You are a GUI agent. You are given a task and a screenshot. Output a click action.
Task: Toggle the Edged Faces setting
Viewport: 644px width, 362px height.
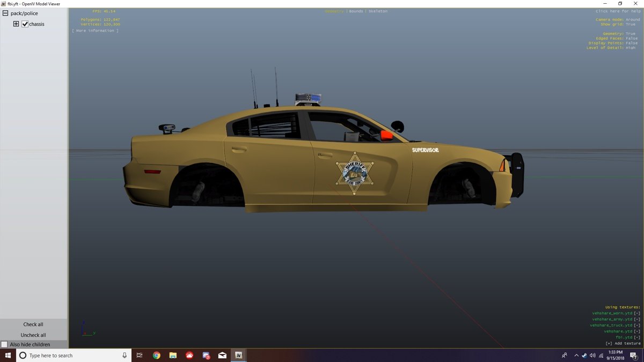coord(632,39)
